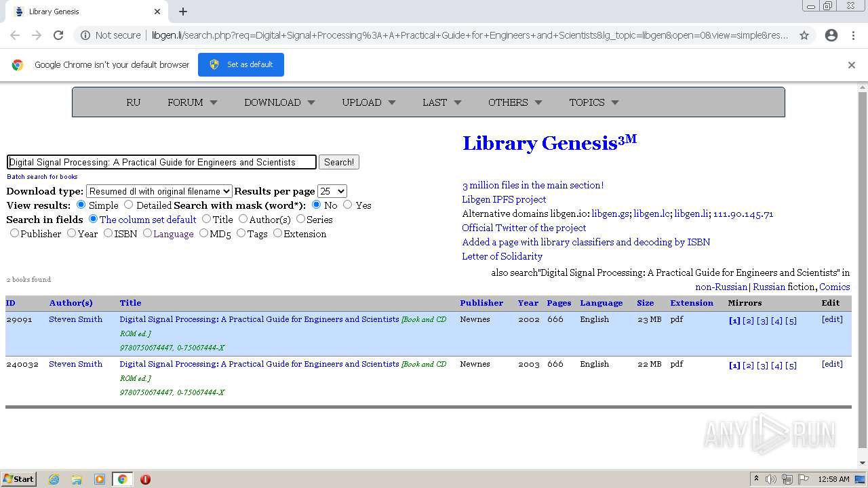Click the taskbar clock showing 12:58 AM
Image resolution: width=868 pixels, height=488 pixels.
[x=833, y=479]
